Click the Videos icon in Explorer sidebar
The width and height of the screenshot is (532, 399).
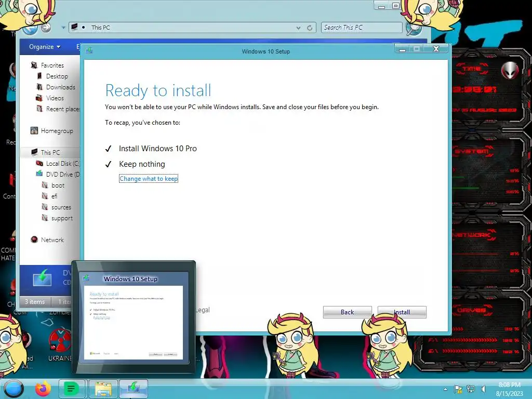click(x=39, y=98)
